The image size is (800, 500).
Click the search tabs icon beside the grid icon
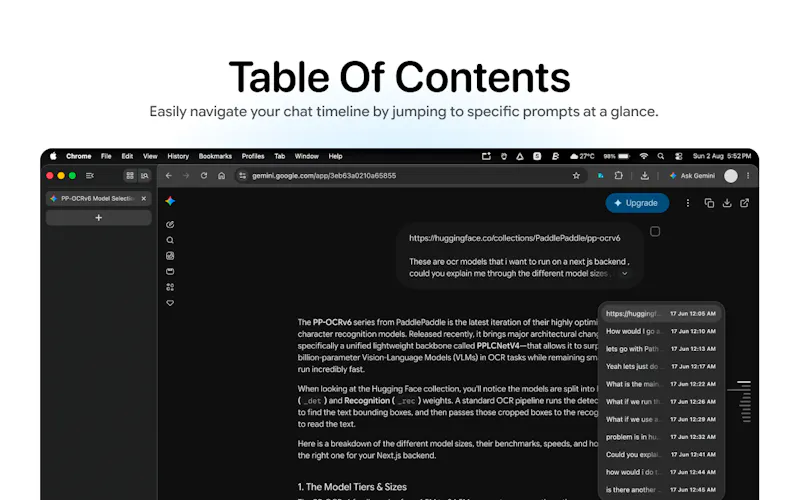(x=145, y=176)
